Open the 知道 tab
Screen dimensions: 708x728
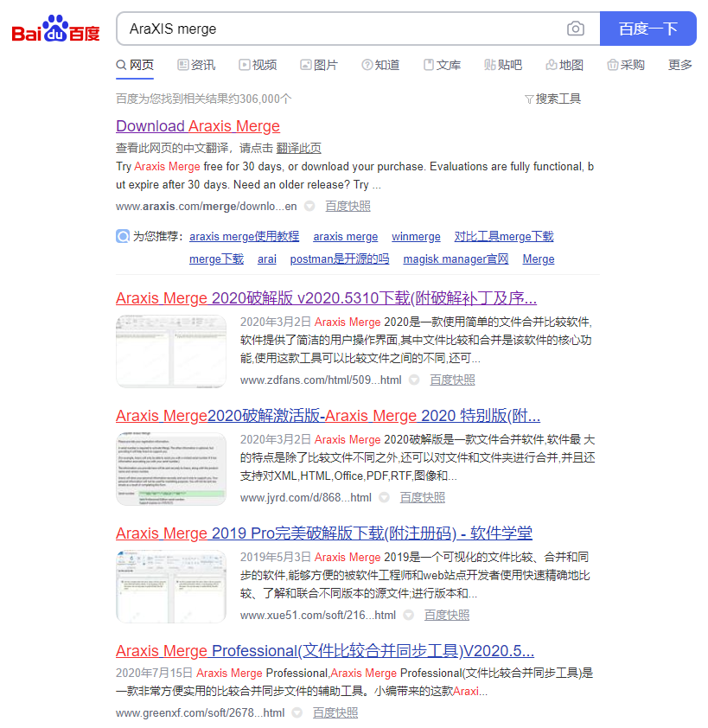(380, 65)
